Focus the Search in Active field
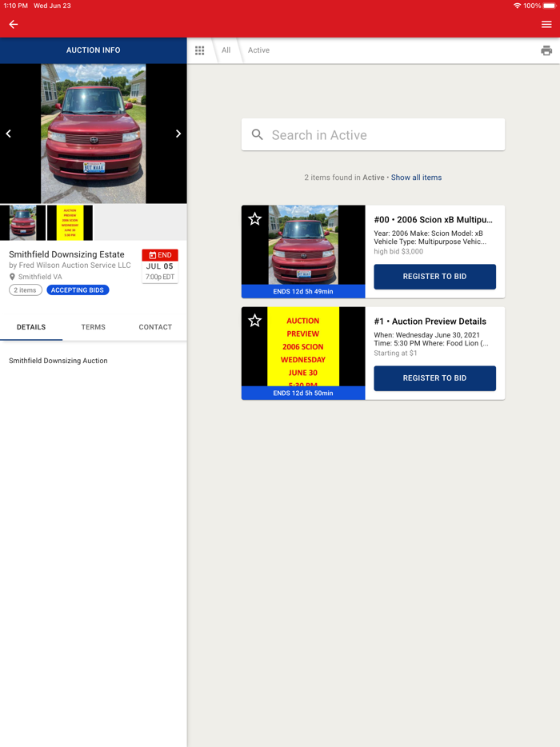560x747 pixels. tap(373, 135)
